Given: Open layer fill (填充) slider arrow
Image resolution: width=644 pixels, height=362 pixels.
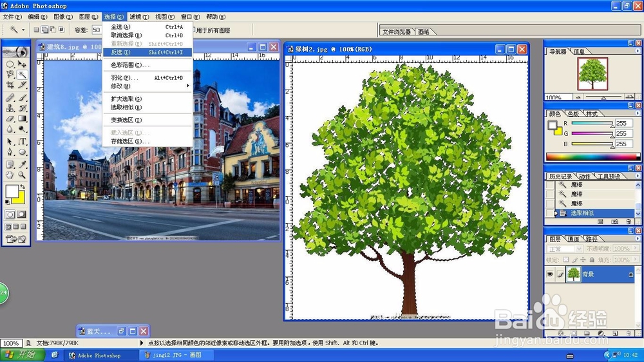Looking at the screenshot, I should [x=636, y=260].
